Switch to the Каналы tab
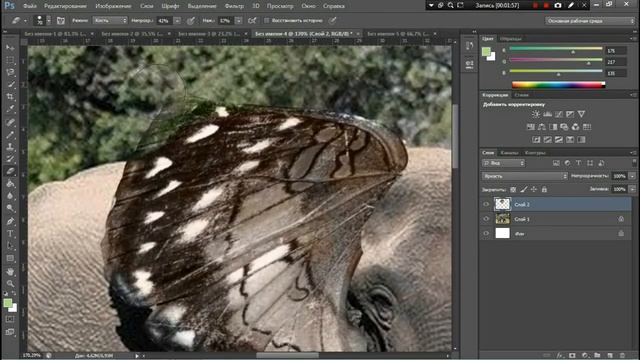 pyautogui.click(x=509, y=153)
